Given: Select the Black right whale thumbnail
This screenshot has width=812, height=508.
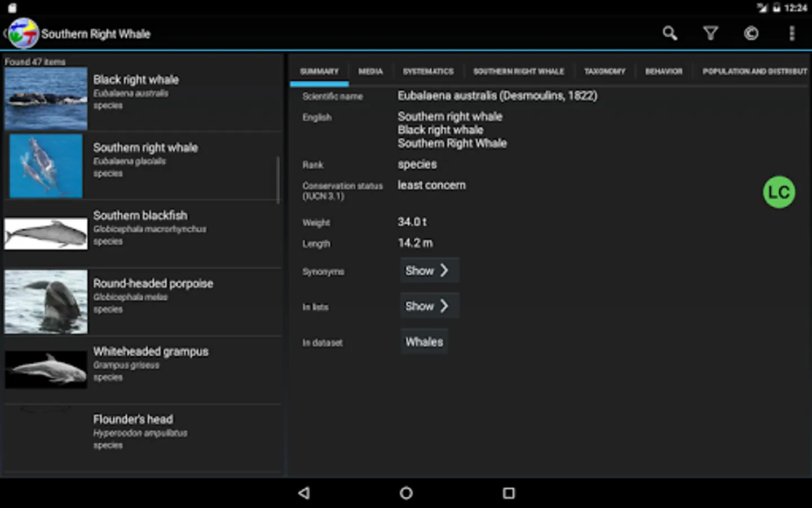Looking at the screenshot, I should click(46, 99).
